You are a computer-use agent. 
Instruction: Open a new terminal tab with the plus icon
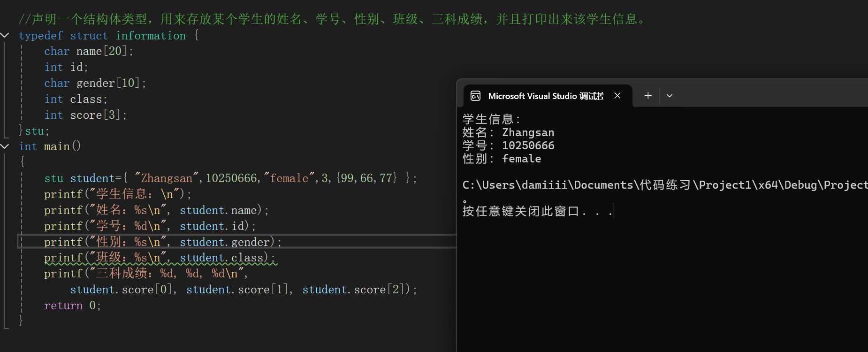647,95
